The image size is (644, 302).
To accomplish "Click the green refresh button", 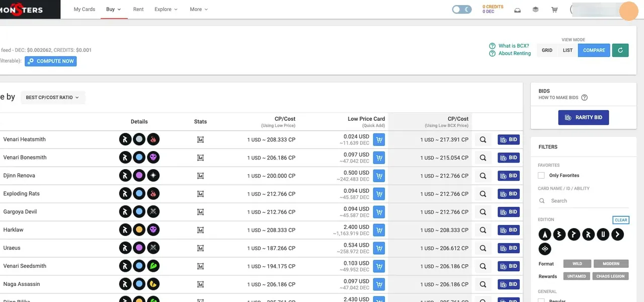I will (x=620, y=50).
